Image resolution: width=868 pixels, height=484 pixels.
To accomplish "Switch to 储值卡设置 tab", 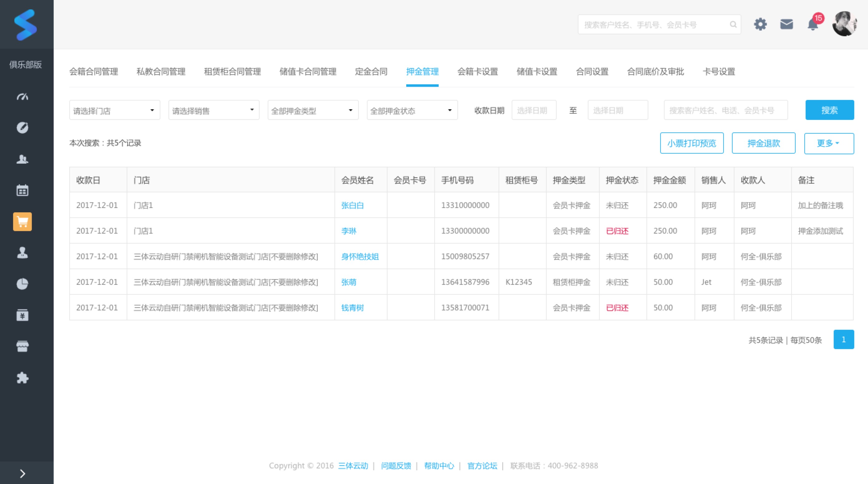I will 537,72.
